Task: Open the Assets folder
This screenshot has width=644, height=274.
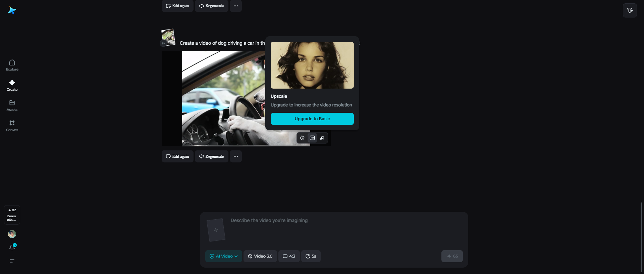Action: (x=12, y=105)
